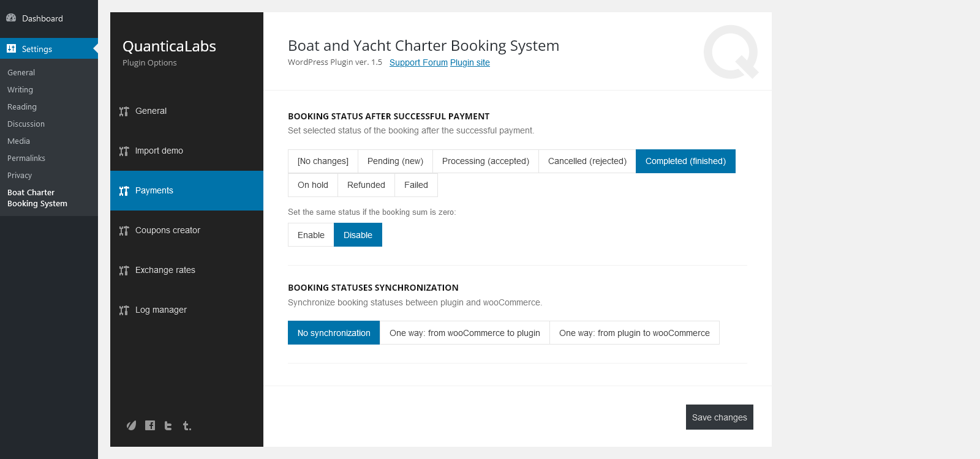
Task: Select the Disable option for zero sum
Action: 358,235
